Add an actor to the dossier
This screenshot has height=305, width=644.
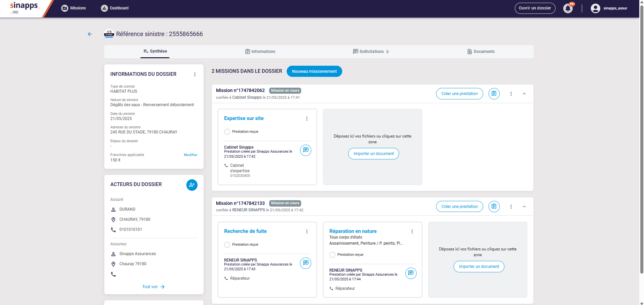(192, 185)
